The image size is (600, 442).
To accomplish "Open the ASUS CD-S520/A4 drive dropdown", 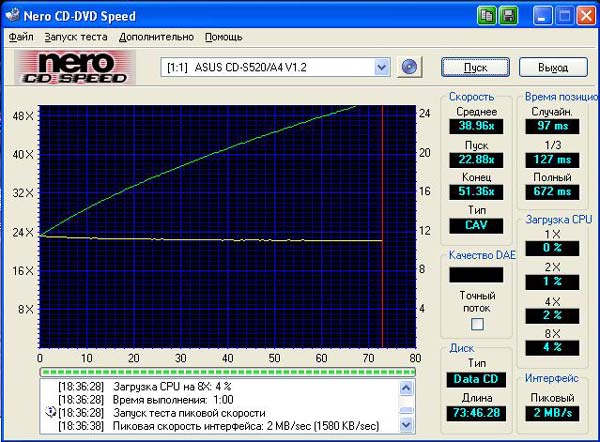I will [381, 67].
